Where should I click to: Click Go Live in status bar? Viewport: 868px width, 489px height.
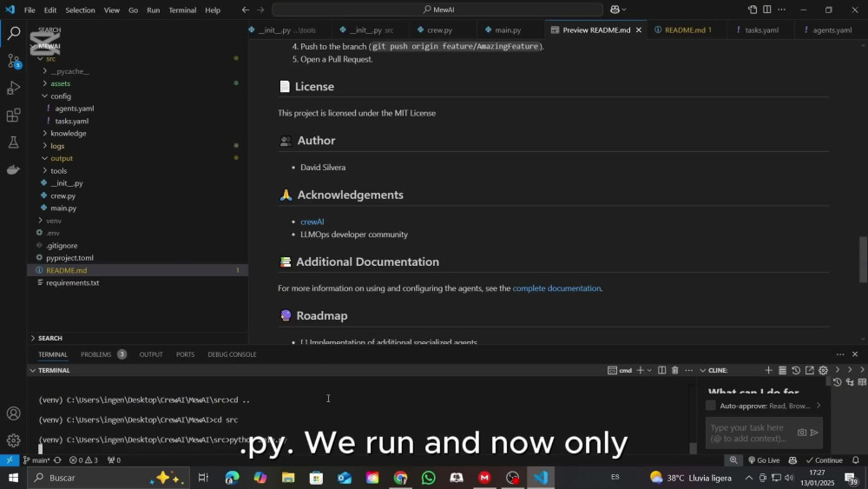(x=764, y=460)
